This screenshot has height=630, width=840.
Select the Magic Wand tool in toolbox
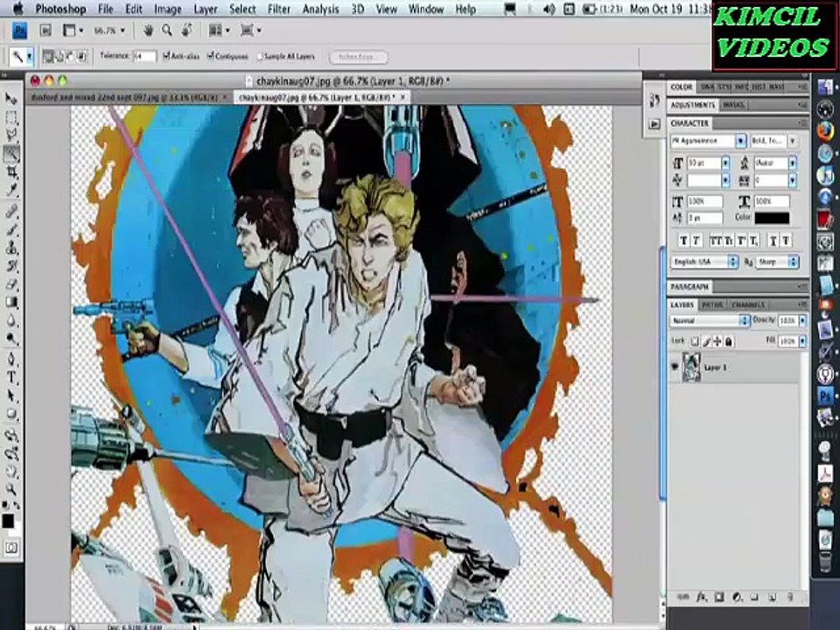point(10,154)
